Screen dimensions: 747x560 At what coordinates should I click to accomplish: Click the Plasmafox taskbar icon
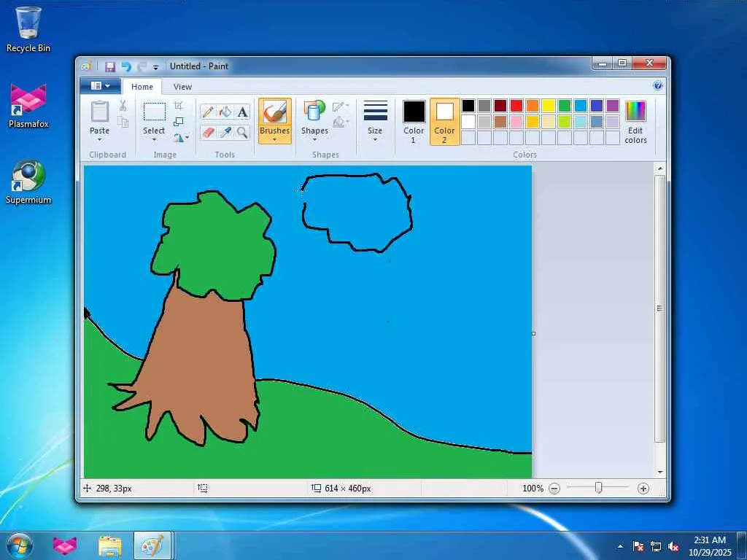pos(65,546)
